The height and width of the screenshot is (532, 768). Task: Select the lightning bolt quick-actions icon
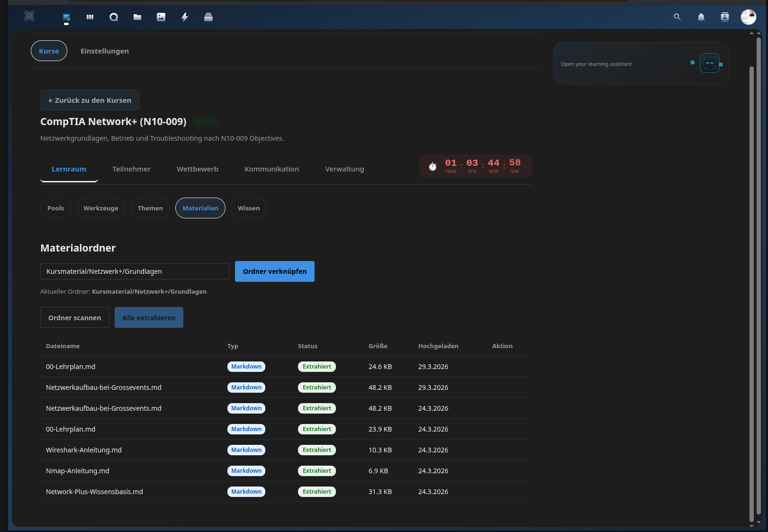coord(185,17)
